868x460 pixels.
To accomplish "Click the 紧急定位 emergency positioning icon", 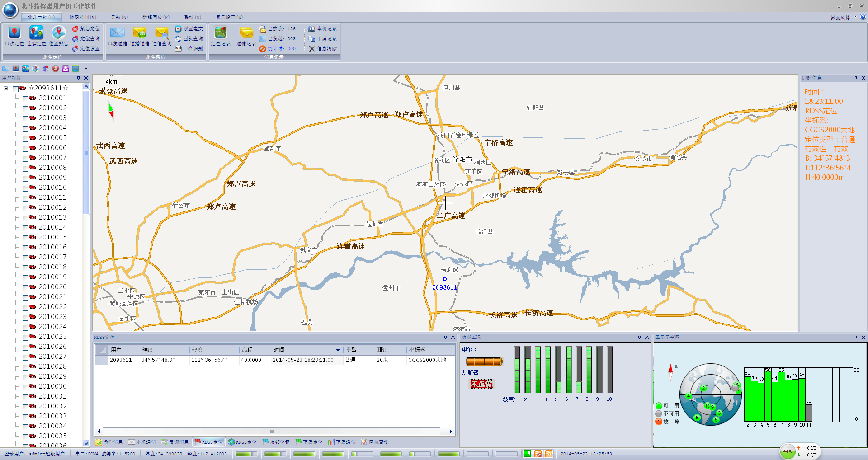I will coord(75,29).
